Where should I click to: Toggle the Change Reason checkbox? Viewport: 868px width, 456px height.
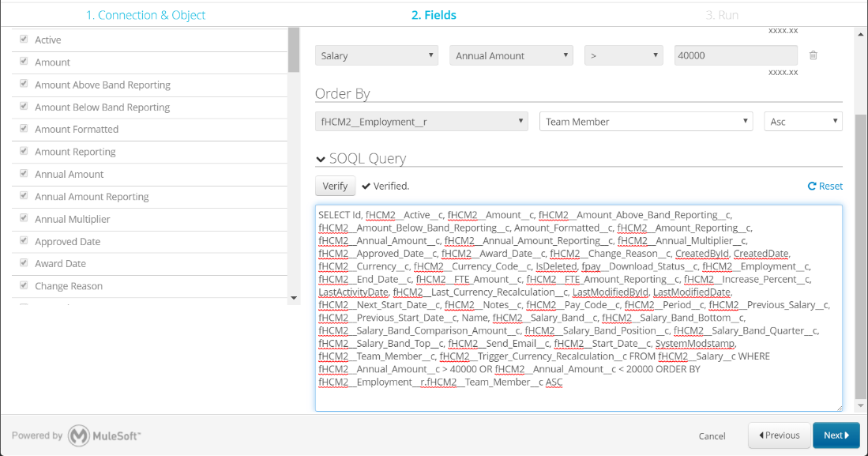point(24,286)
